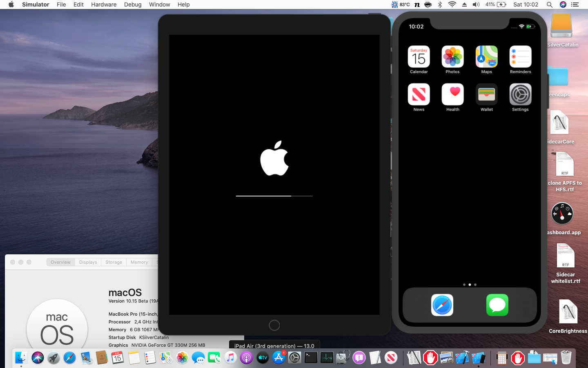The height and width of the screenshot is (368, 588).
Task: Click the 83°C temperature monitor menu bar item
Action: tap(401, 4)
